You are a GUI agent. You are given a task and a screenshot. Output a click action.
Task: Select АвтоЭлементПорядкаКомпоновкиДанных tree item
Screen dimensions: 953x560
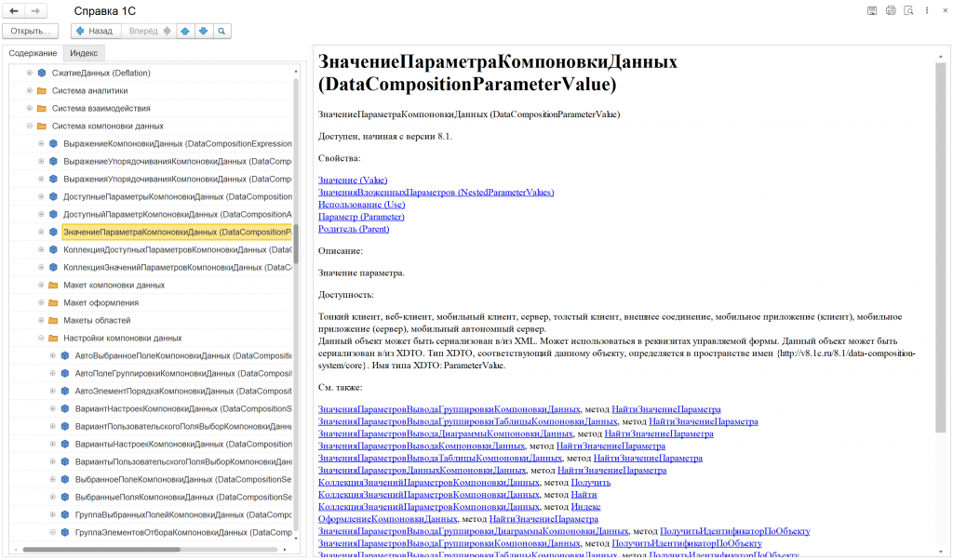tap(183, 391)
